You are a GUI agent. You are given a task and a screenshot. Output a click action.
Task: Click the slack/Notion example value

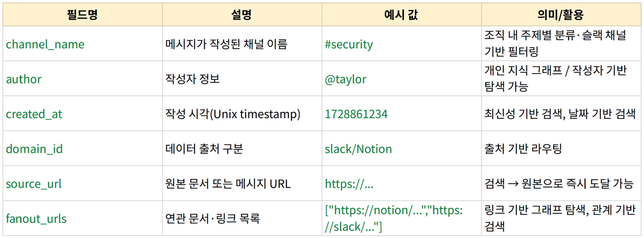coord(358,149)
